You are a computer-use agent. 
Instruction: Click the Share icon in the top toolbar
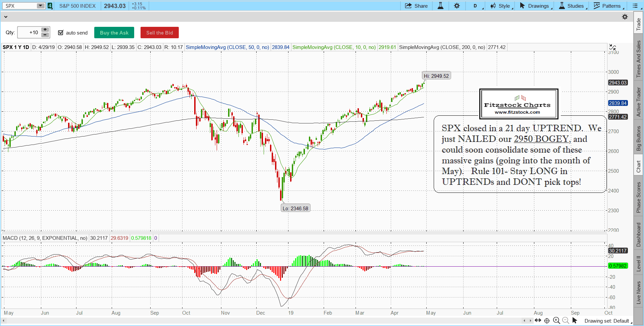tap(408, 6)
